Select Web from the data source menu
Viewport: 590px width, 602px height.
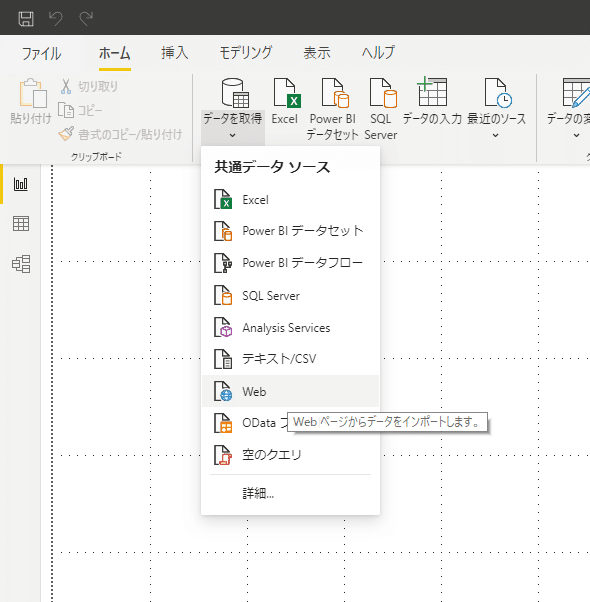[x=290, y=391]
